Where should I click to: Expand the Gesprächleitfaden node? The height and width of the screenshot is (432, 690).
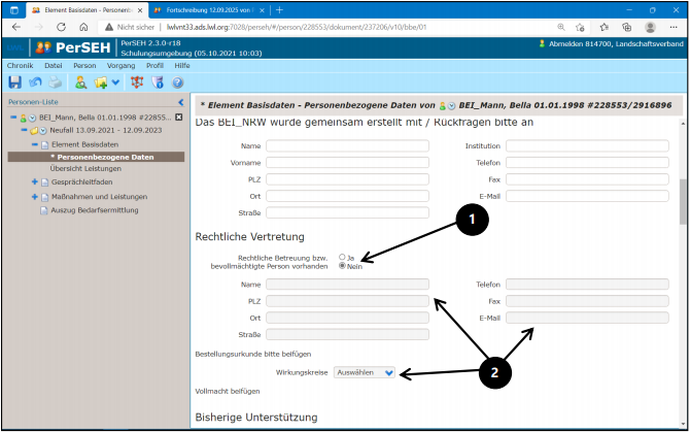pyautogui.click(x=35, y=182)
